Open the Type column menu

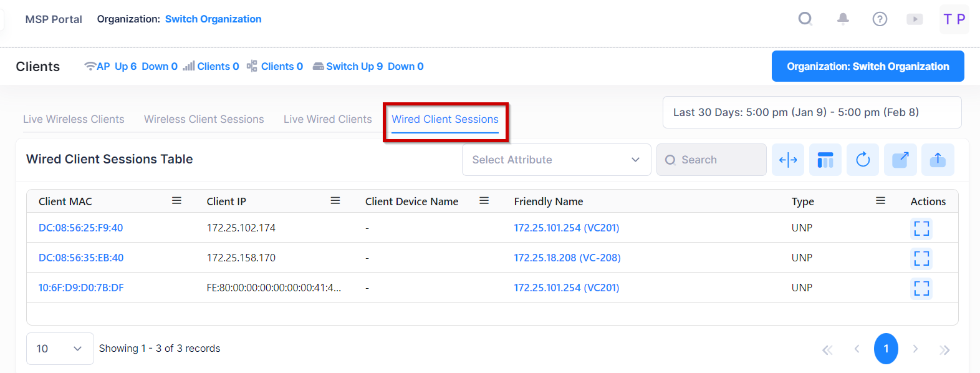coord(880,201)
